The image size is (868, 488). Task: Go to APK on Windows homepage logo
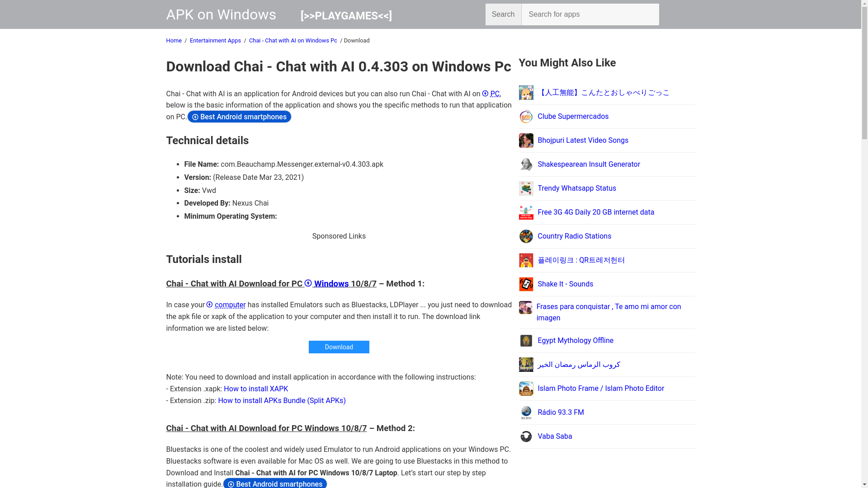(x=221, y=14)
